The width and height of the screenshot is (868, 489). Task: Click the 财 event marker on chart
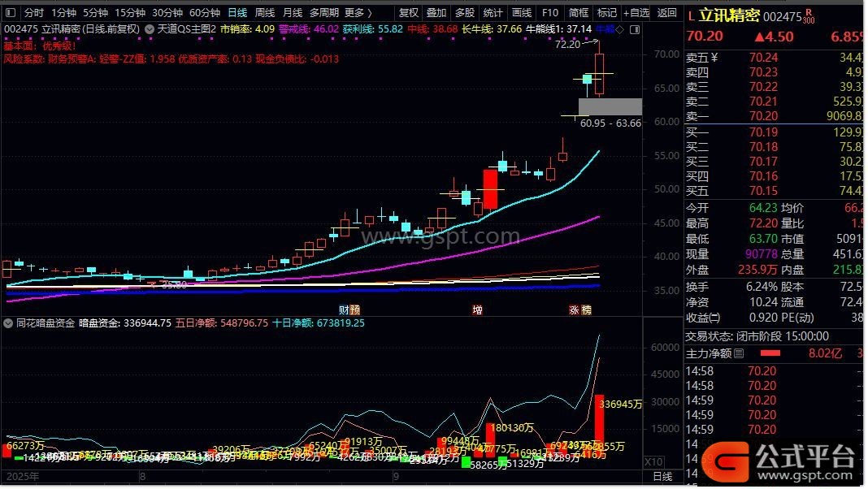click(x=344, y=309)
